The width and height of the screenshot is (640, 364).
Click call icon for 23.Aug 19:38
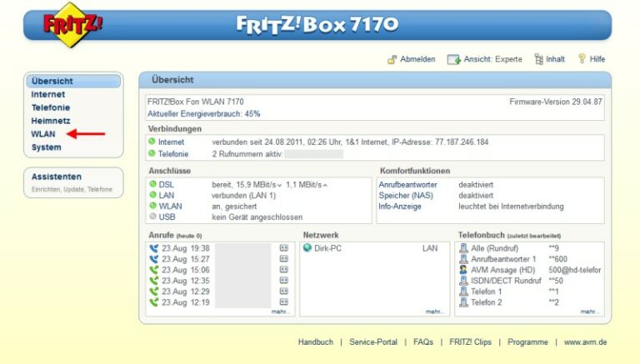[154, 248]
